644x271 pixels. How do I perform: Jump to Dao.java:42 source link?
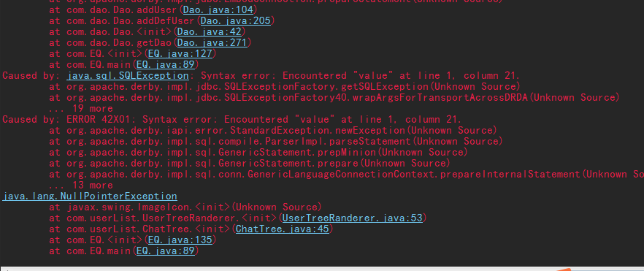210,31
